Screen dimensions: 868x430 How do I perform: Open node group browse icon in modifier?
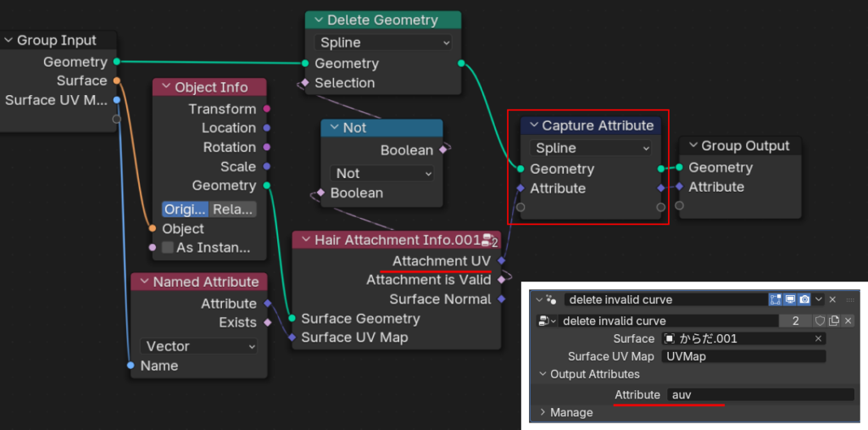point(548,321)
